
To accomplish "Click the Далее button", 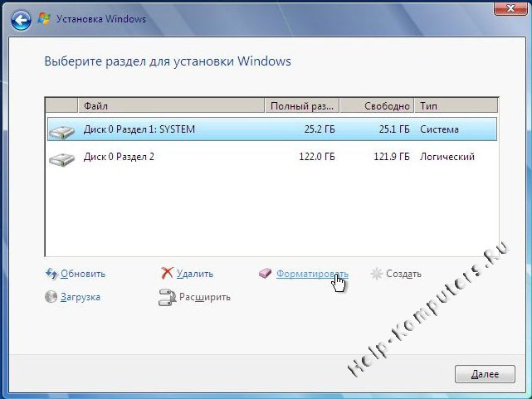I will (485, 374).
